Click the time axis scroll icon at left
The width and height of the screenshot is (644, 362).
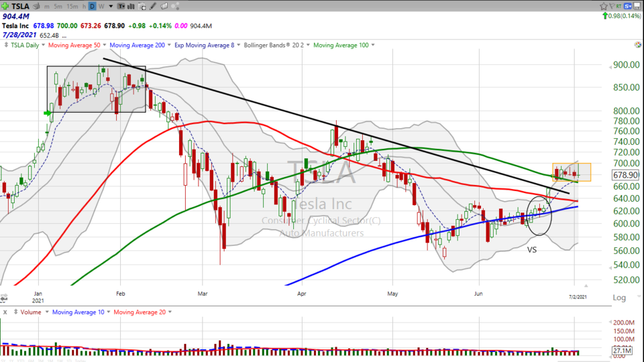(x=4, y=298)
